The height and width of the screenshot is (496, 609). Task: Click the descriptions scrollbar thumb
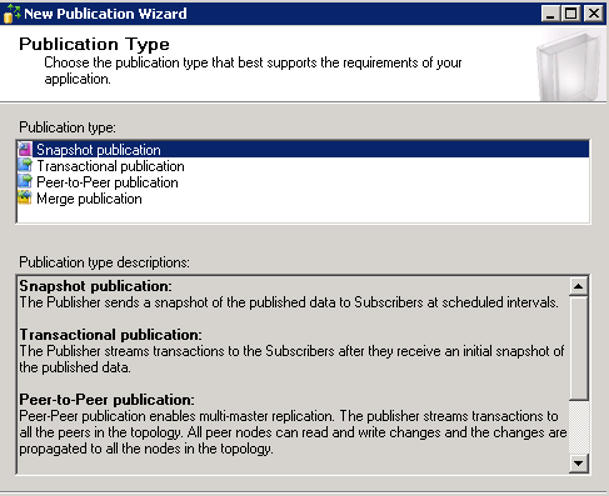tap(578, 348)
